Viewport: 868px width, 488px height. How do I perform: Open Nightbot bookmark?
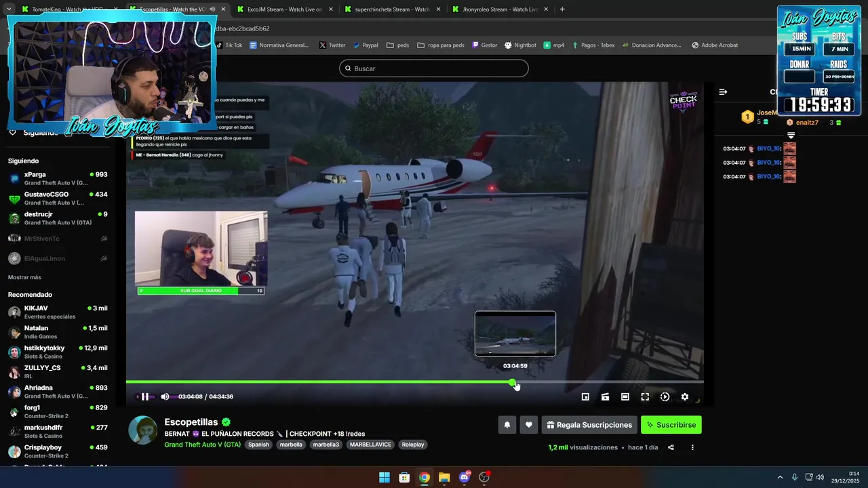click(520, 45)
